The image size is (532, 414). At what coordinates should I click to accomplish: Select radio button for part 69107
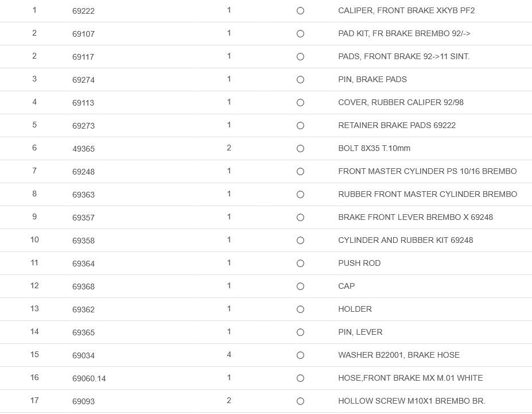(300, 34)
